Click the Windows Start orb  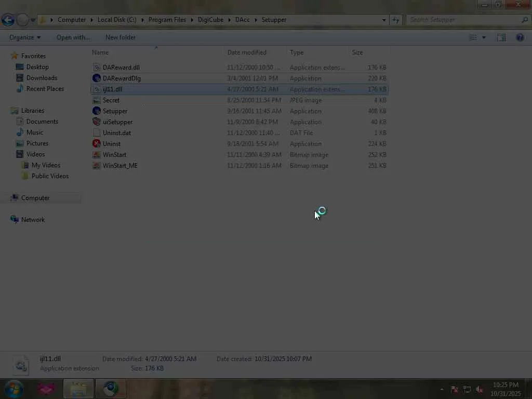14,389
